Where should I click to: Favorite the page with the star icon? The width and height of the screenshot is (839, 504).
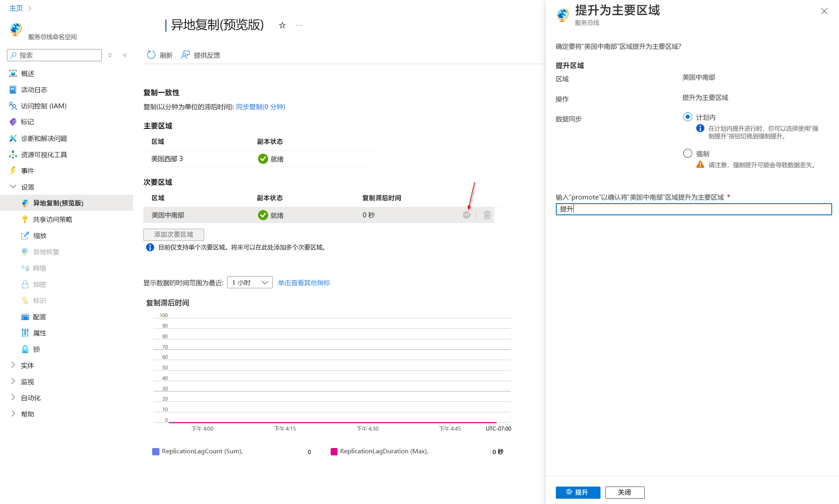pyautogui.click(x=282, y=25)
